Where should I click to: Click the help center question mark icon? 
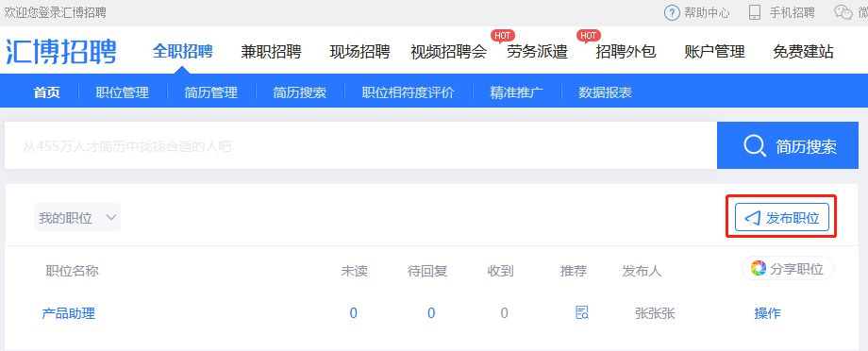672,12
